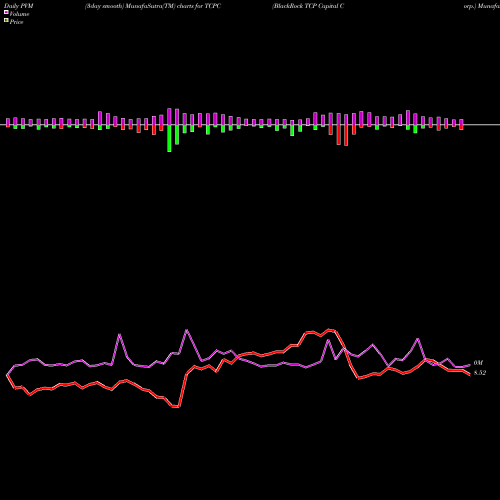500x500 pixels.
Task: Select the Price legend label
Action: pos(16,22)
